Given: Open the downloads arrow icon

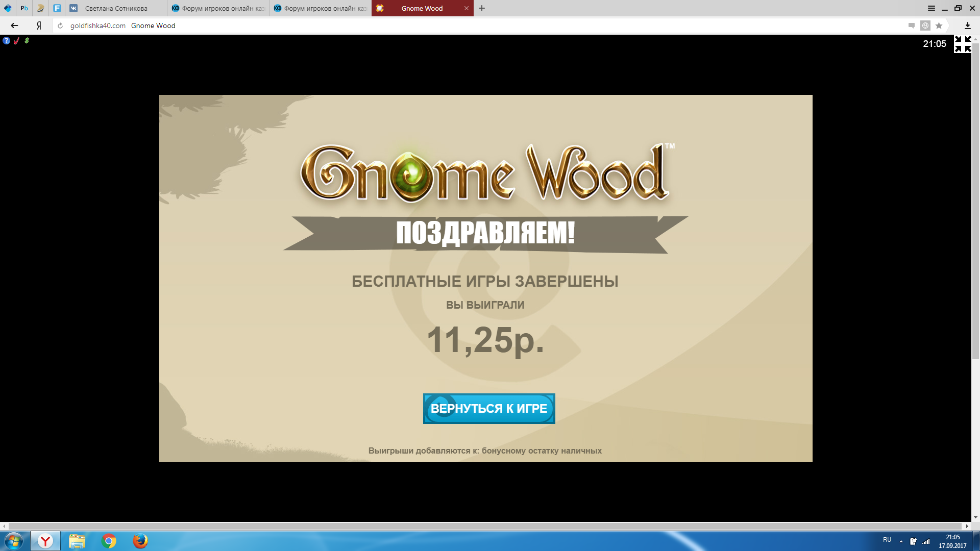Looking at the screenshot, I should click(967, 26).
